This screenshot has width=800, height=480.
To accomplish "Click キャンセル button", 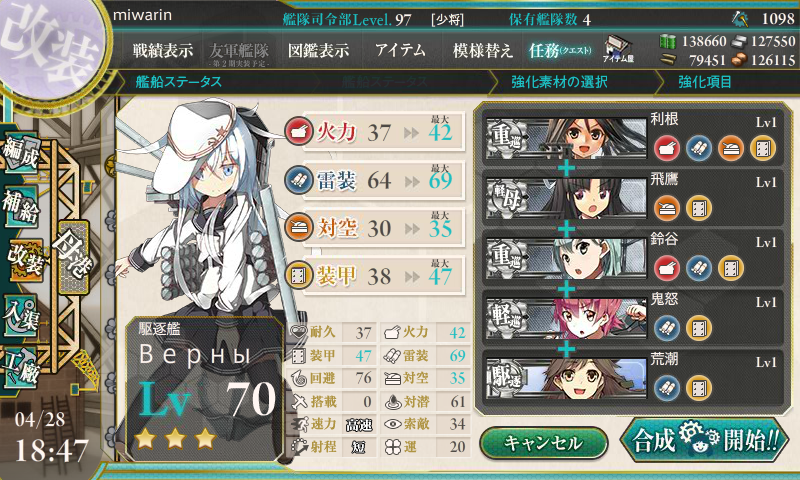I will [x=544, y=442].
